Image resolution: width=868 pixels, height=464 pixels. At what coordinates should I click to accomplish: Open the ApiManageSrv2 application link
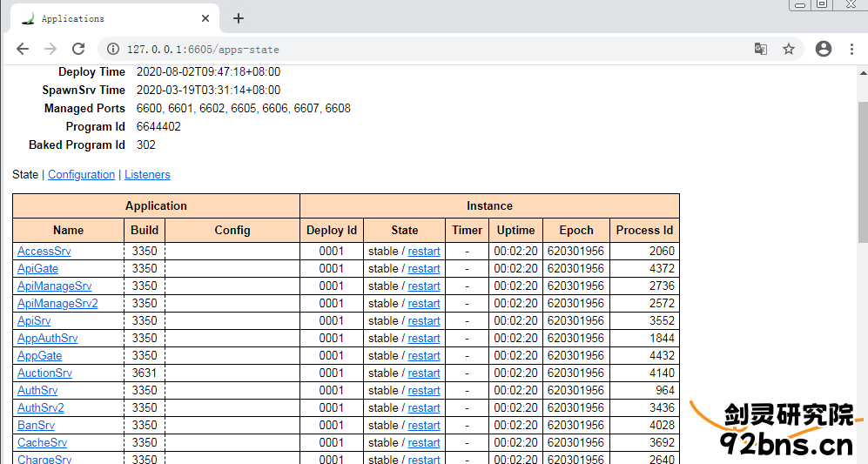(57, 304)
